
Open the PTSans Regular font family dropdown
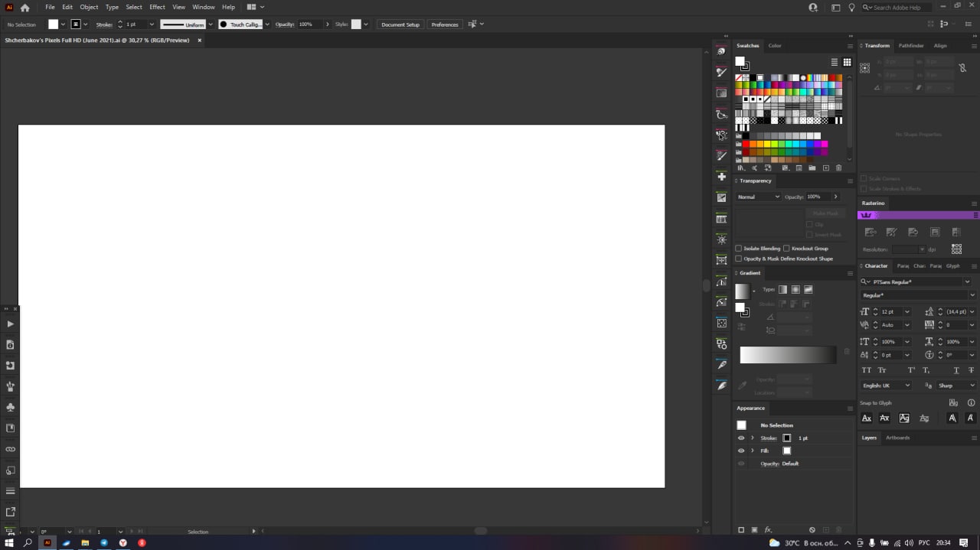[967, 282]
